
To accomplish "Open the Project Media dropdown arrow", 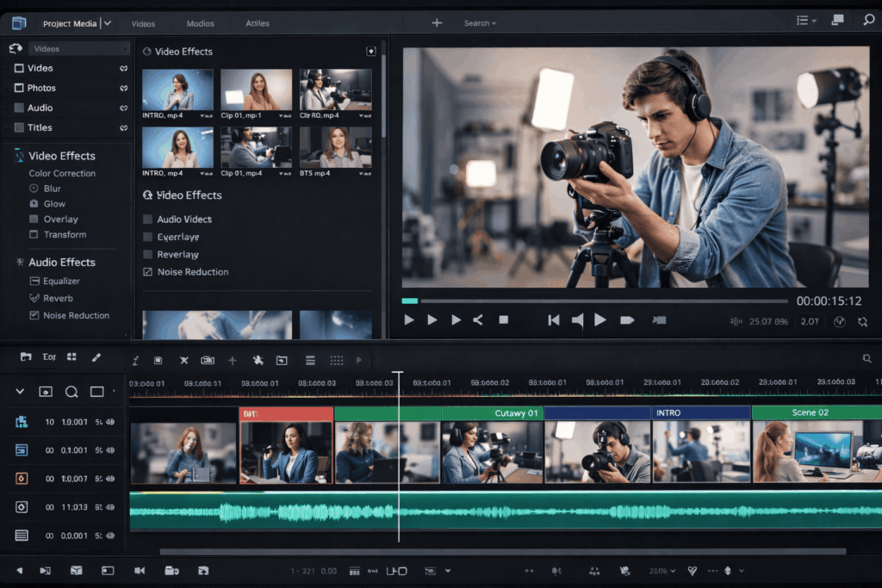I will tap(107, 23).
